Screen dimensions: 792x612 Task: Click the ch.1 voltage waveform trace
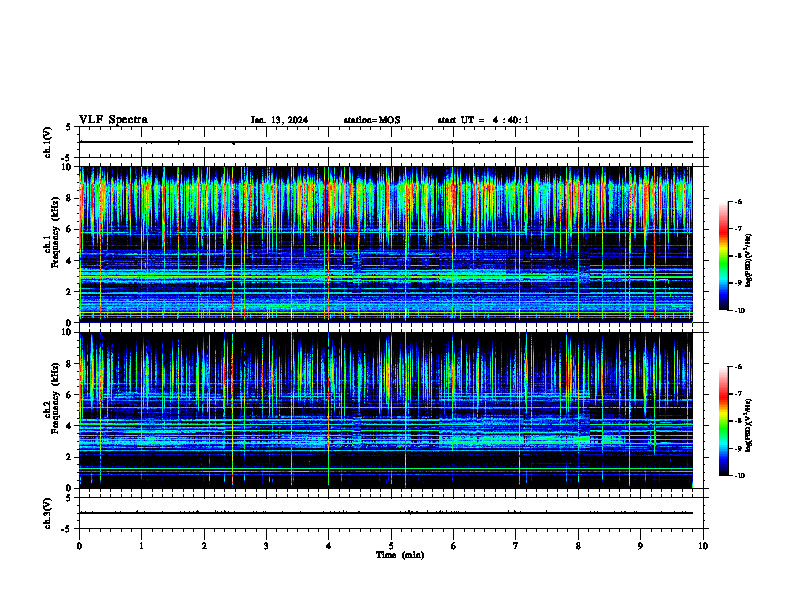point(386,142)
